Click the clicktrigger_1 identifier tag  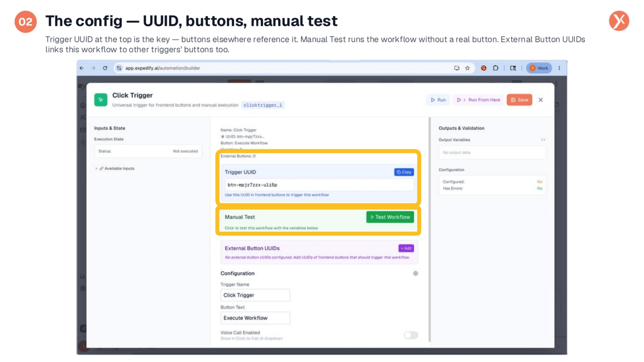click(x=263, y=105)
